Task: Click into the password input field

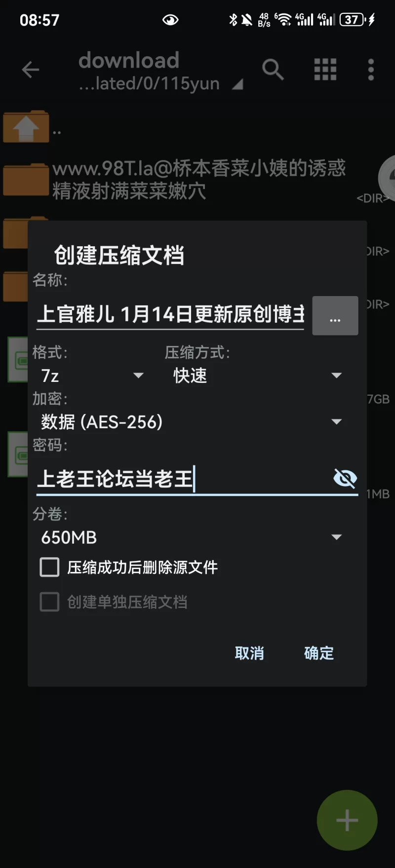Action: coord(183,479)
